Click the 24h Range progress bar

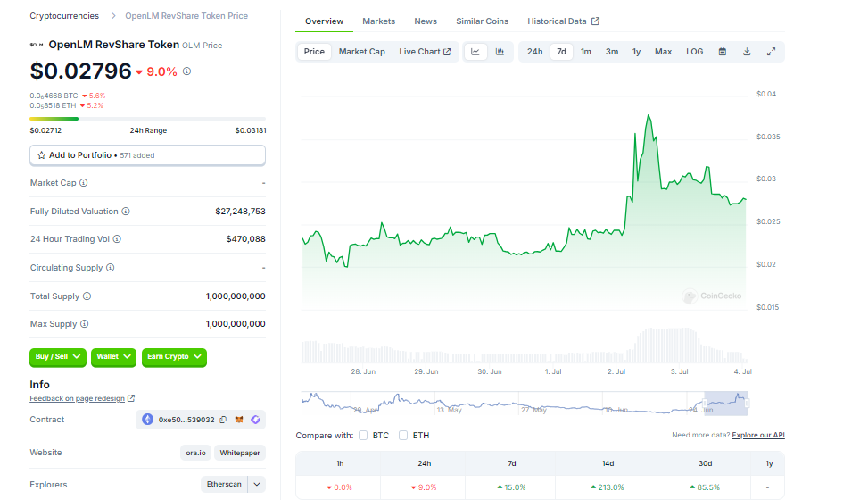148,119
